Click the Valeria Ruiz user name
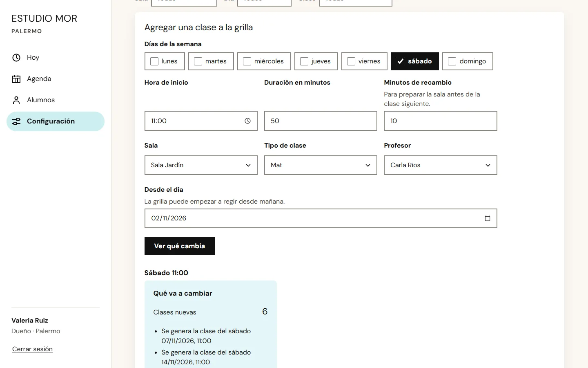This screenshot has width=588, height=368. click(x=30, y=321)
